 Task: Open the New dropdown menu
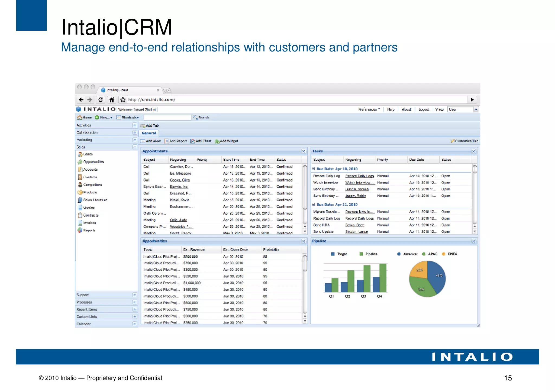[x=104, y=117]
